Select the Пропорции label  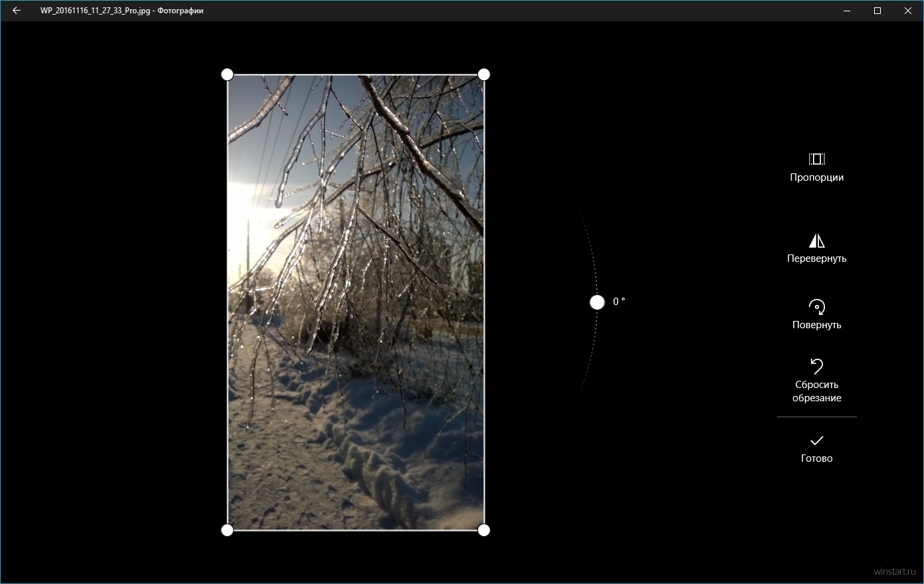pyautogui.click(x=816, y=177)
